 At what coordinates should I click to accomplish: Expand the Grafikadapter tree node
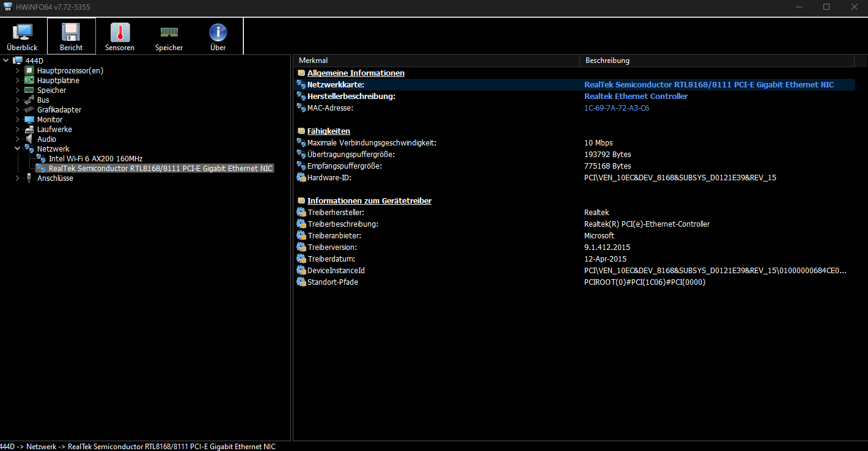tap(17, 109)
